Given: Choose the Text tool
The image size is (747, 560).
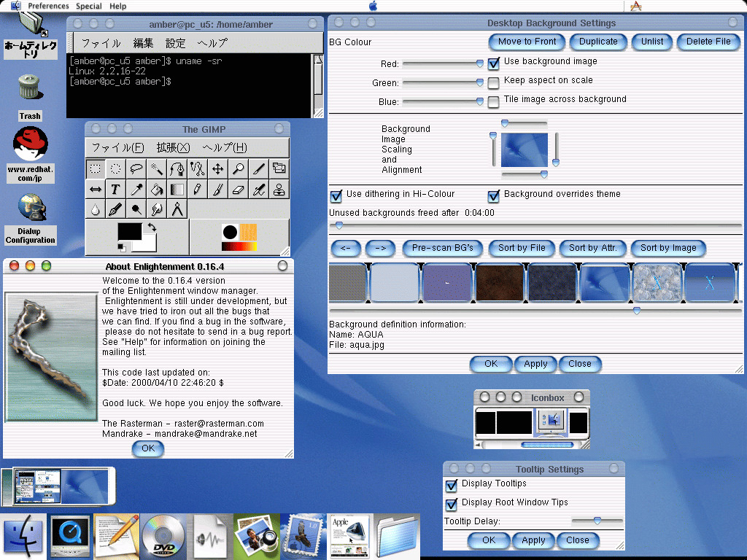Looking at the screenshot, I should point(116,189).
